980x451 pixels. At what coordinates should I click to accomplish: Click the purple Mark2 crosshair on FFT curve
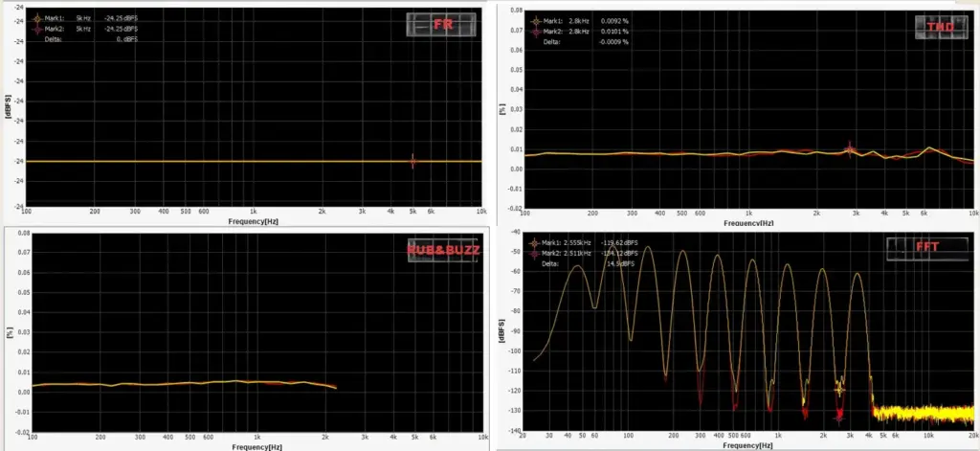(838, 415)
